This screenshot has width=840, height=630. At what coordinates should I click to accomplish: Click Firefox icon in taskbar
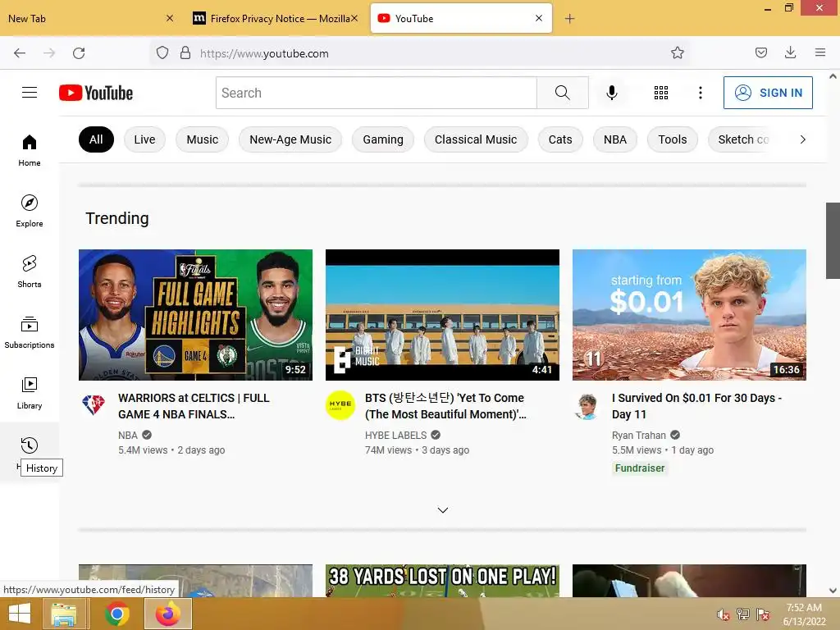pyautogui.click(x=168, y=614)
